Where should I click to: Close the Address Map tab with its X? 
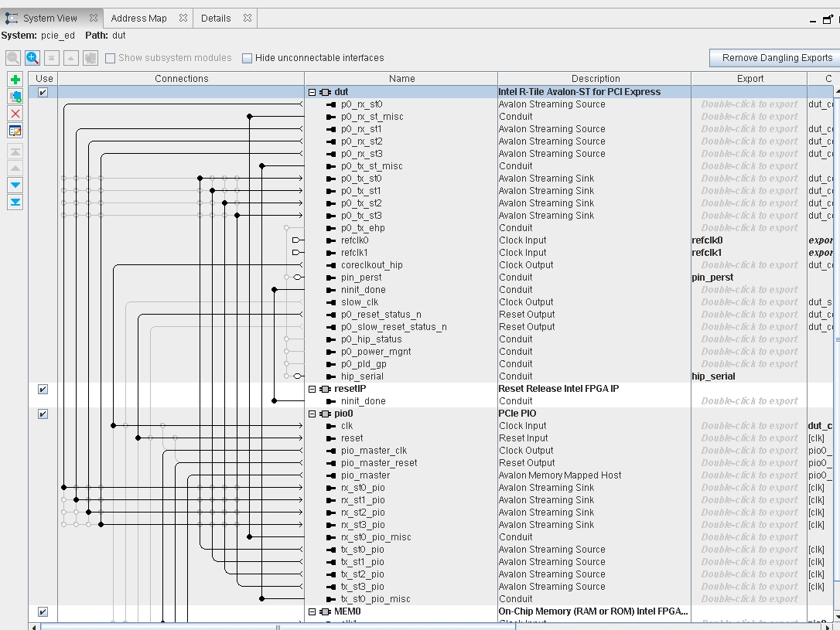point(183,18)
